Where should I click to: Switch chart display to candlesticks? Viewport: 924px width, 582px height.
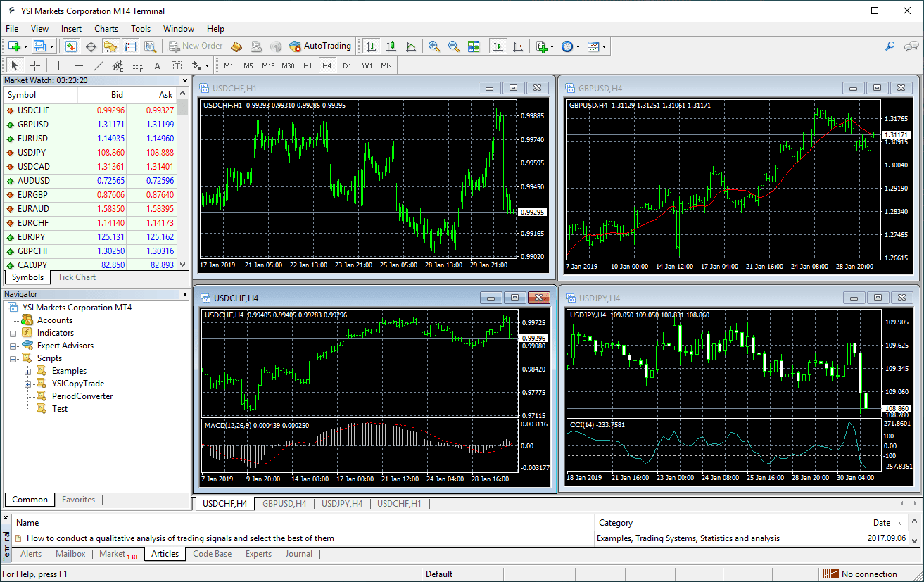coord(391,46)
